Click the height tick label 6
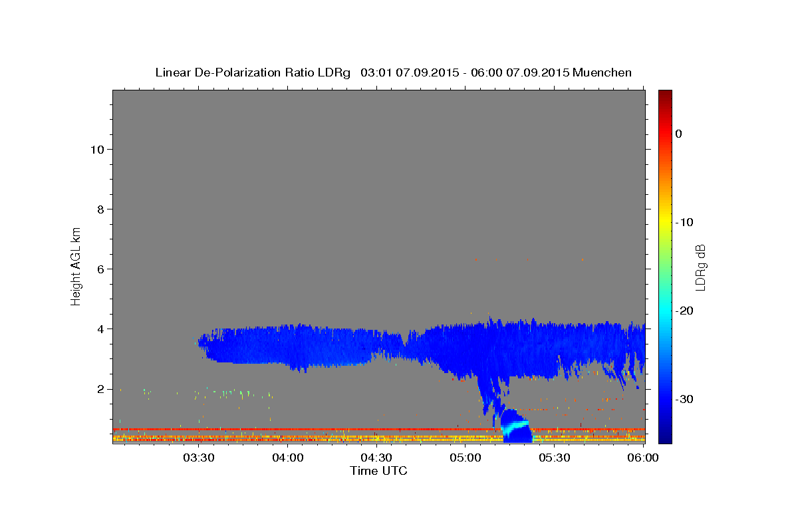Viewport: 798px width, 532px height. coord(100,269)
